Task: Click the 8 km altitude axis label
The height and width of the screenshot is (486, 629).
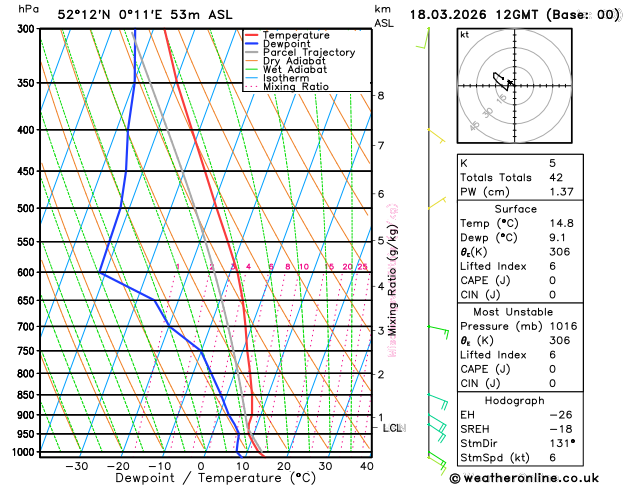Action: point(381,95)
